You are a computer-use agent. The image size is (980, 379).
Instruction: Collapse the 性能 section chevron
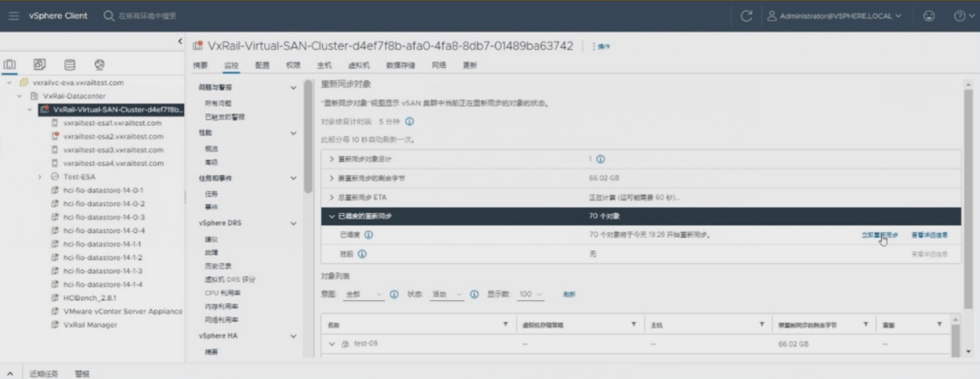tap(293, 133)
